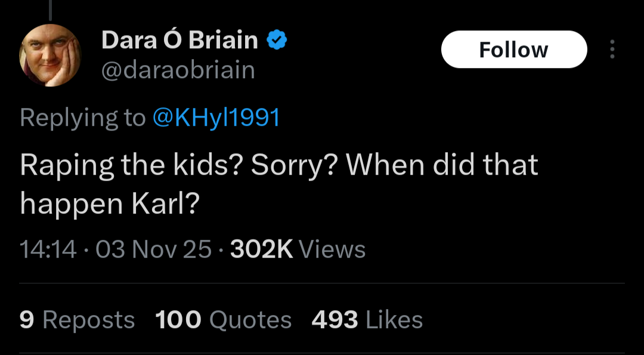The height and width of the screenshot is (355, 644).
Task: Select the first line of tweet text
Action: click(278, 165)
